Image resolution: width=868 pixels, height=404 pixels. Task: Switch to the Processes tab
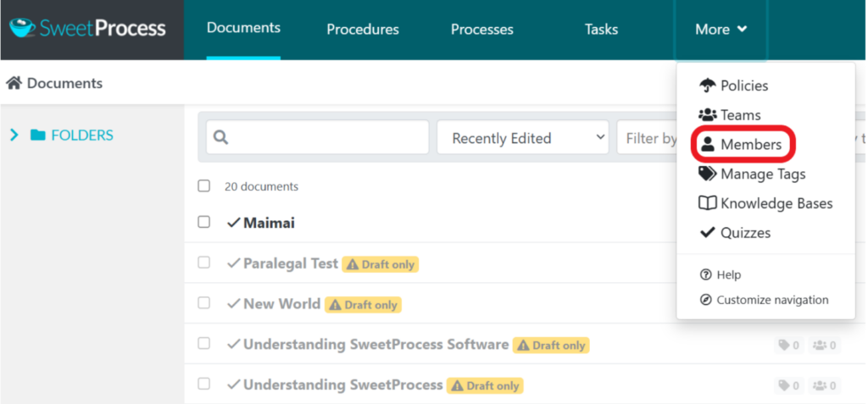(x=481, y=29)
